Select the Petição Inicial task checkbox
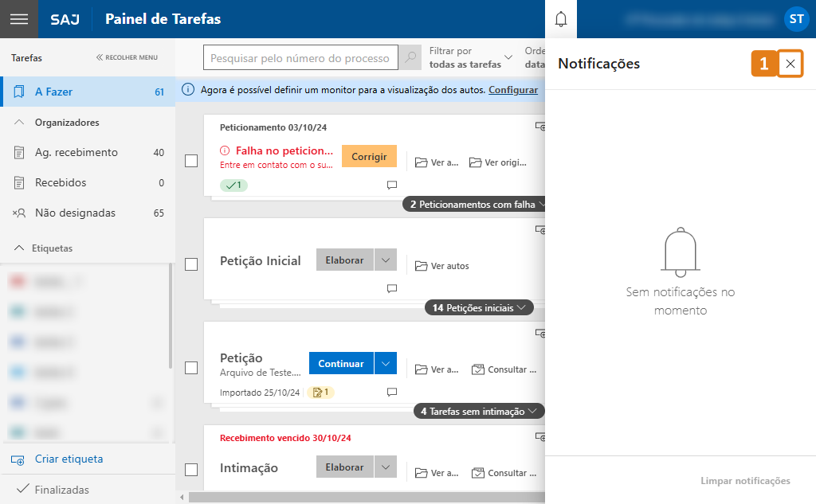 coord(191,264)
